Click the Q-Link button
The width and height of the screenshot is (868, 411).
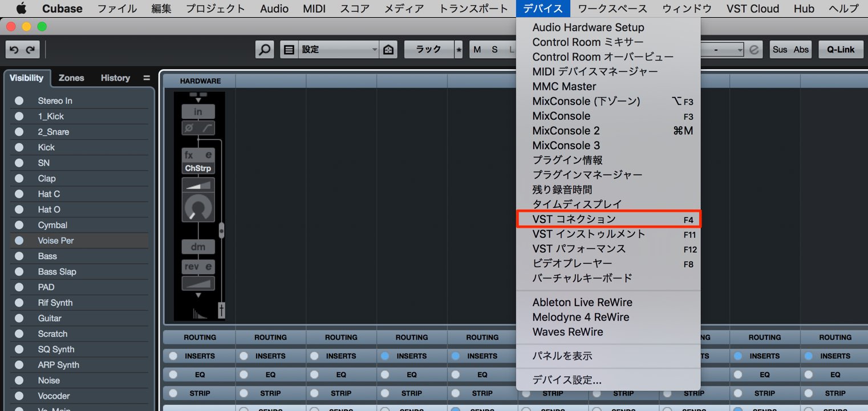pos(841,50)
